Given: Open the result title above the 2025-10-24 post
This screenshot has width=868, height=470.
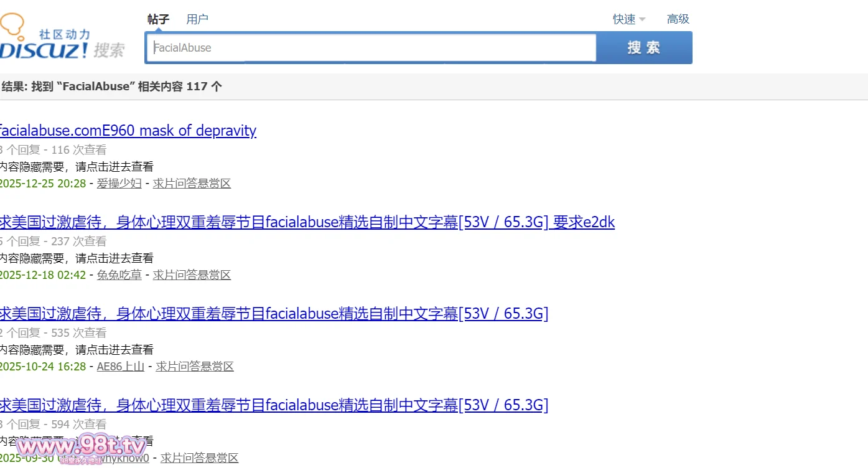Looking at the screenshot, I should point(273,314).
